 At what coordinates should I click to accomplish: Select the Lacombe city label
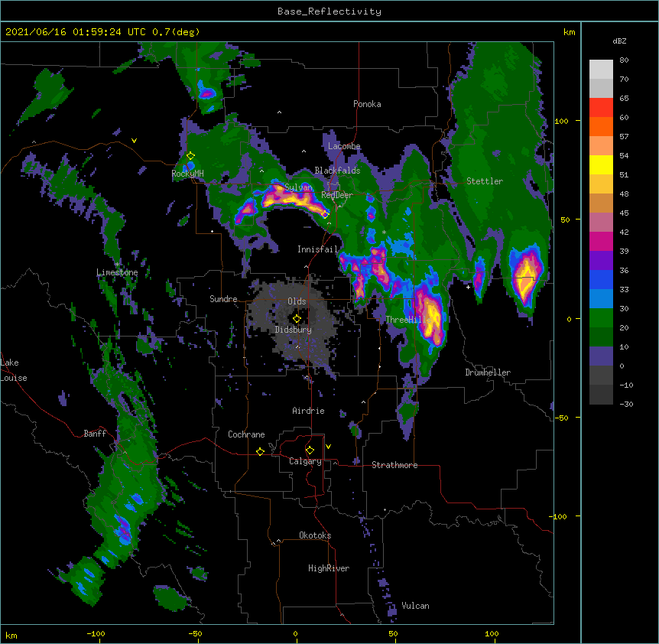(x=344, y=146)
